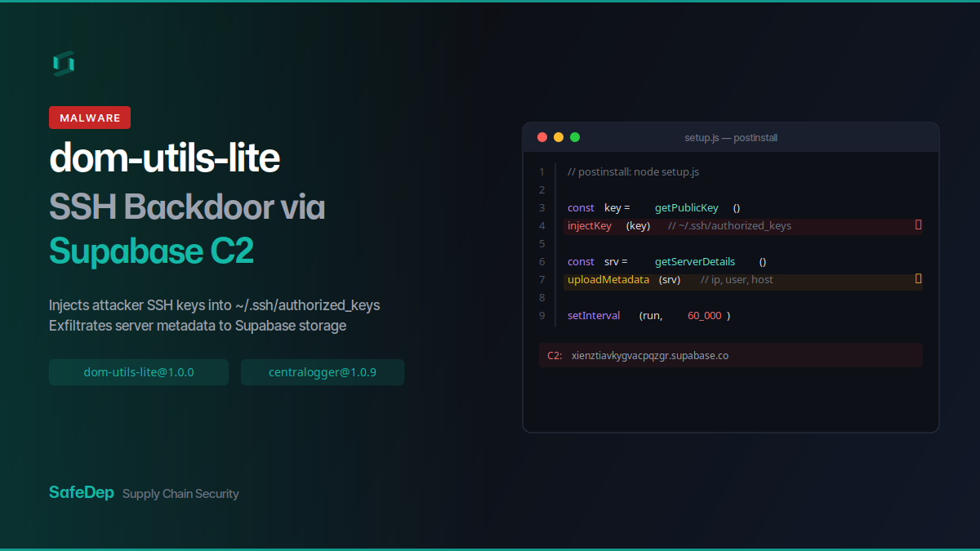The image size is (980, 551).
Task: Expand the dom-utils-lite@1.0.0 package pill
Action: [139, 371]
